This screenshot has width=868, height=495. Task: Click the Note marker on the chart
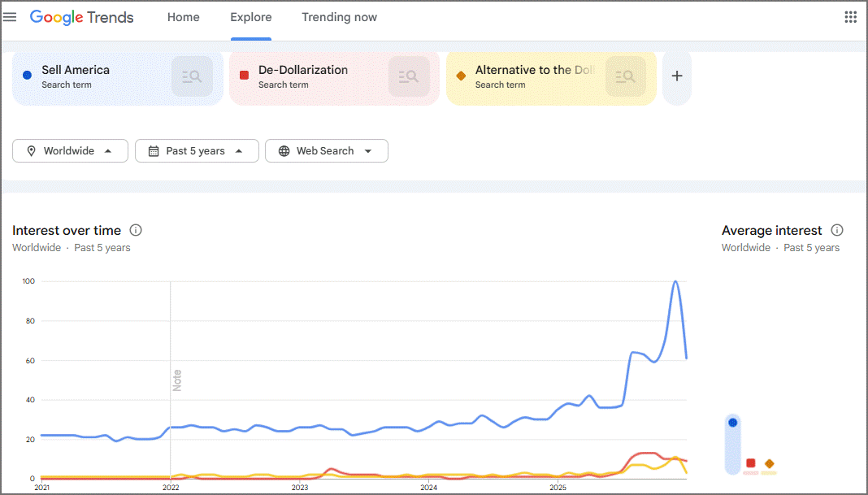coord(176,380)
